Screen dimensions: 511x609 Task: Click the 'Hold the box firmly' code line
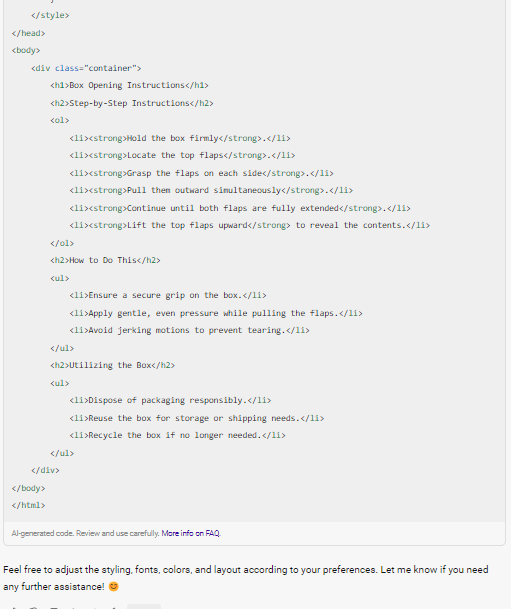tap(180, 138)
